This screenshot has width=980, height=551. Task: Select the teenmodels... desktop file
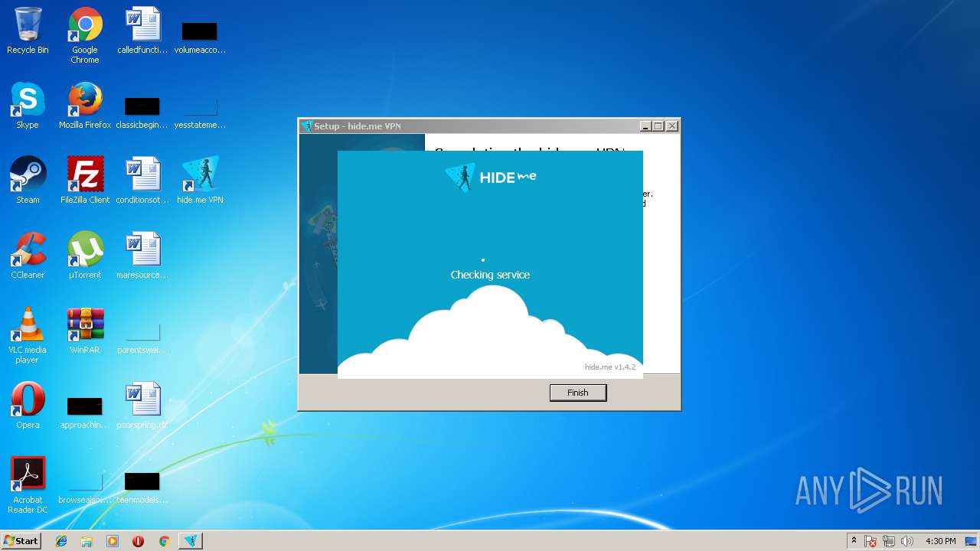(142, 487)
